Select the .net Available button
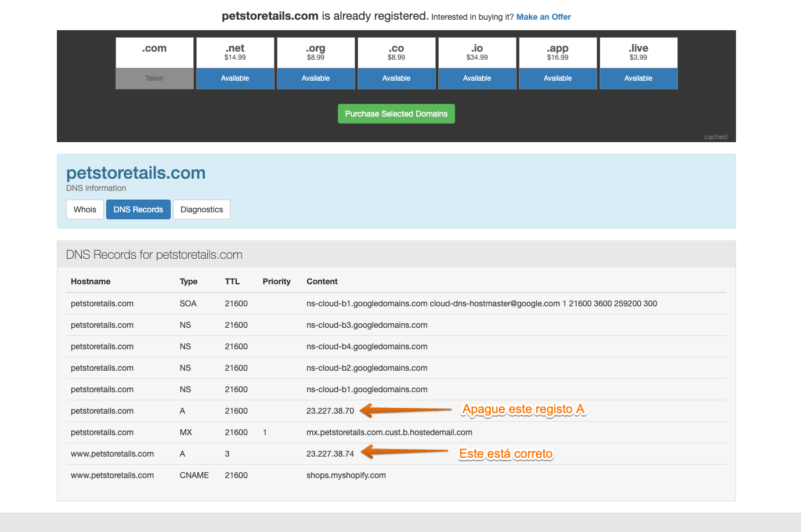Screen dimensions: 801x532 [x=235, y=78]
